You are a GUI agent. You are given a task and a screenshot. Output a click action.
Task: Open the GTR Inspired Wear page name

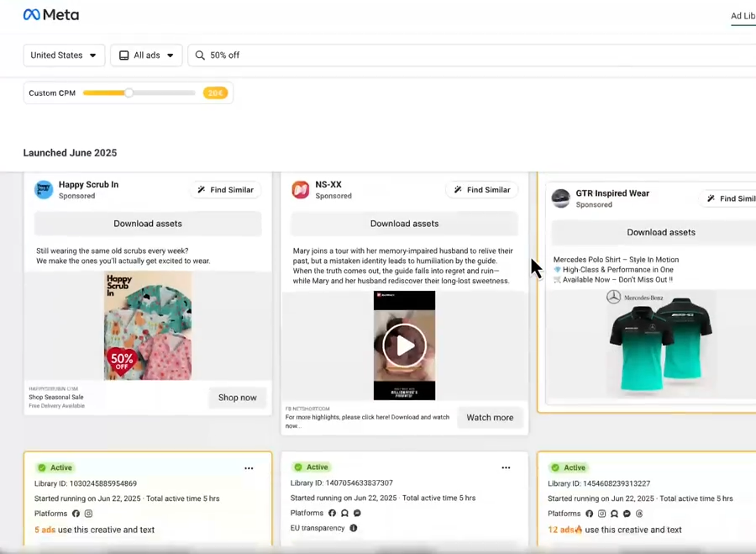click(x=612, y=193)
